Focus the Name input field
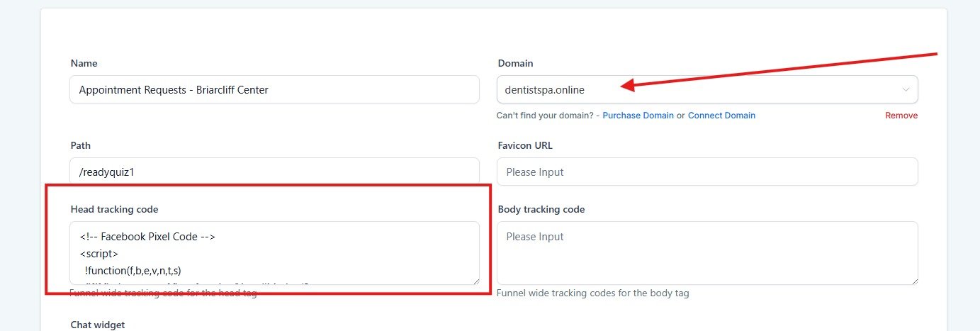 tap(274, 90)
